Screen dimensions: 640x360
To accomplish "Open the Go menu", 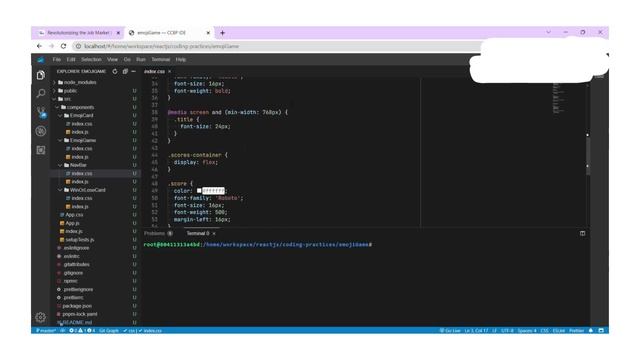I will (x=127, y=60).
